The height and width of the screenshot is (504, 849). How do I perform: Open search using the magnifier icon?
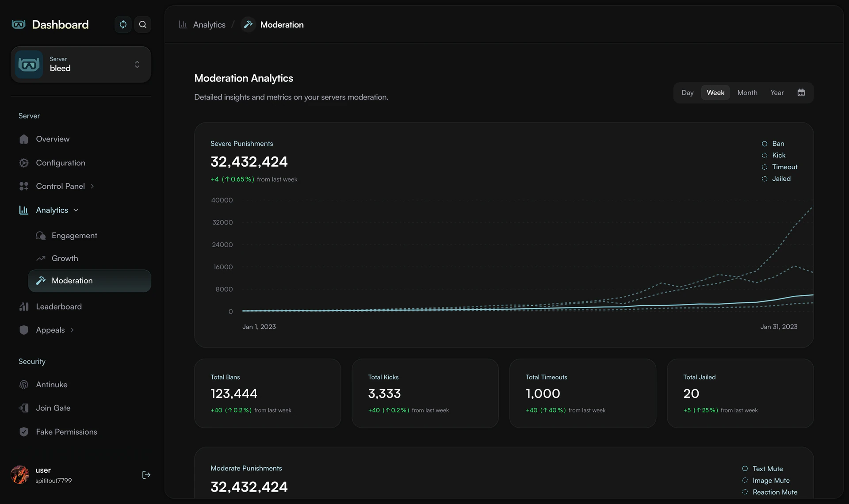pyautogui.click(x=142, y=24)
